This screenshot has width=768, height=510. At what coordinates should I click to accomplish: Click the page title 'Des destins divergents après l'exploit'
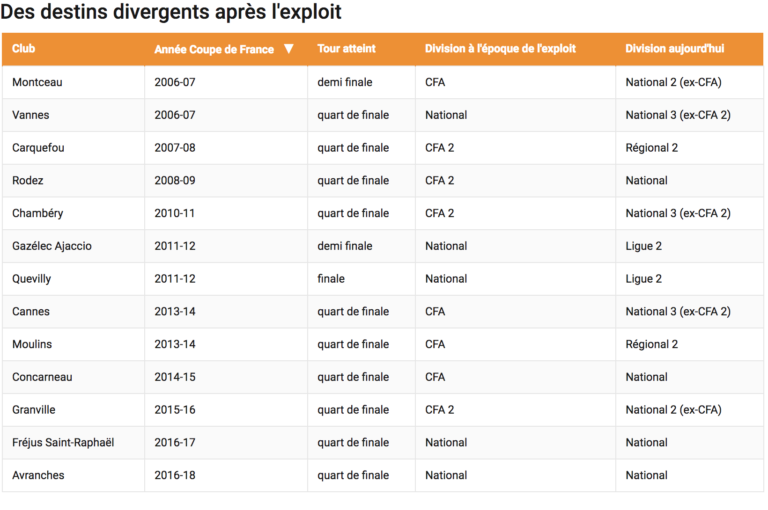(171, 13)
